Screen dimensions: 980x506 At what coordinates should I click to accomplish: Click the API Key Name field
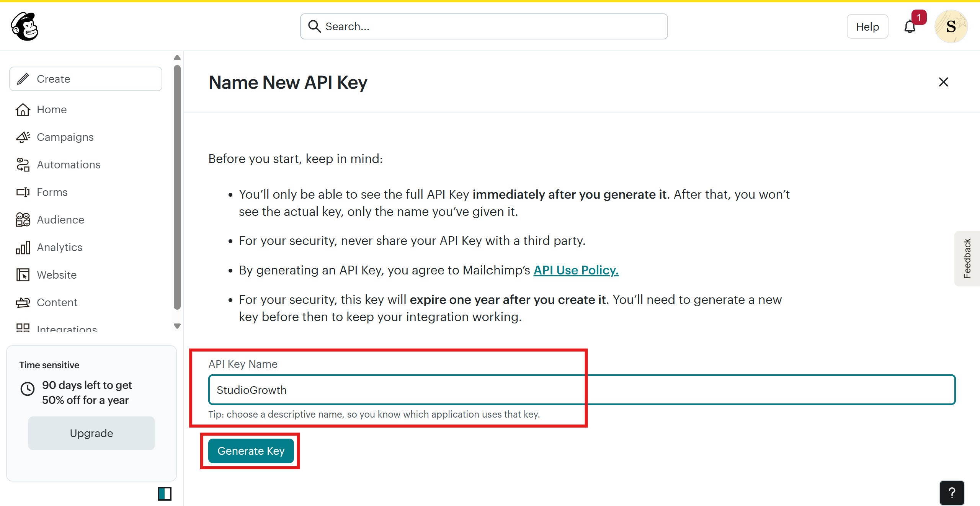[x=582, y=390]
